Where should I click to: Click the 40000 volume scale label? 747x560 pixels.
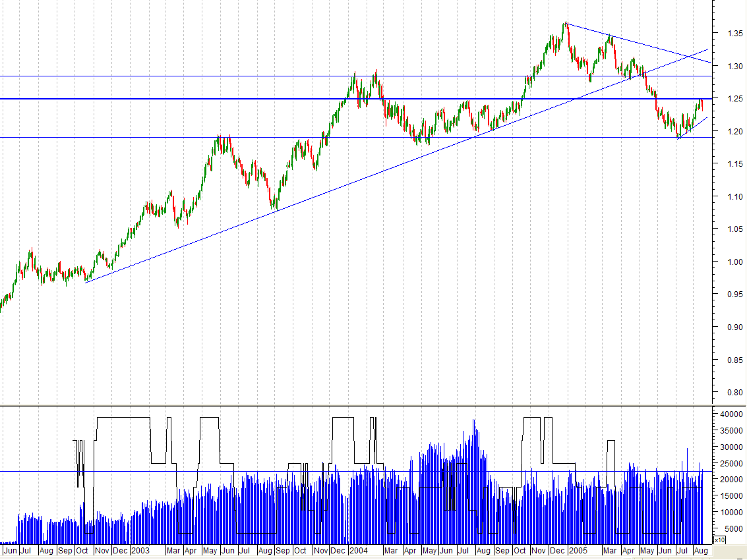click(x=729, y=416)
